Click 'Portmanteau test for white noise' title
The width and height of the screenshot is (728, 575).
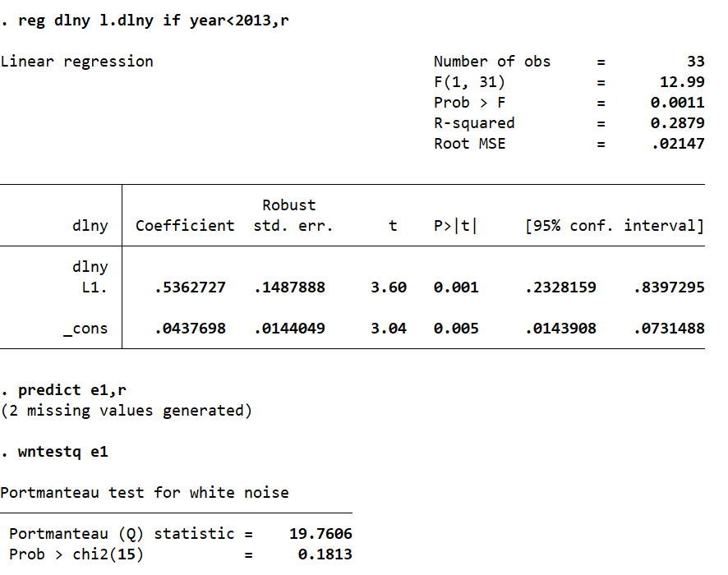[145, 493]
